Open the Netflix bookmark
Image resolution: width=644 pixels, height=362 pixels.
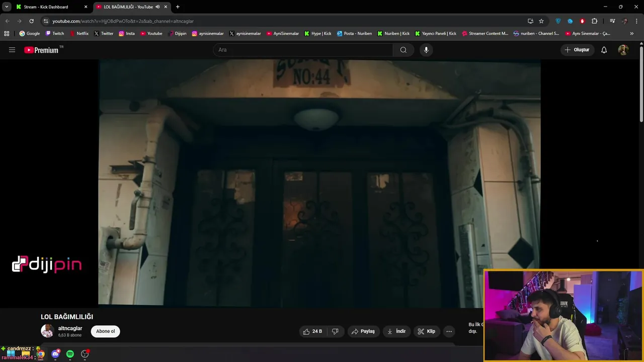79,34
